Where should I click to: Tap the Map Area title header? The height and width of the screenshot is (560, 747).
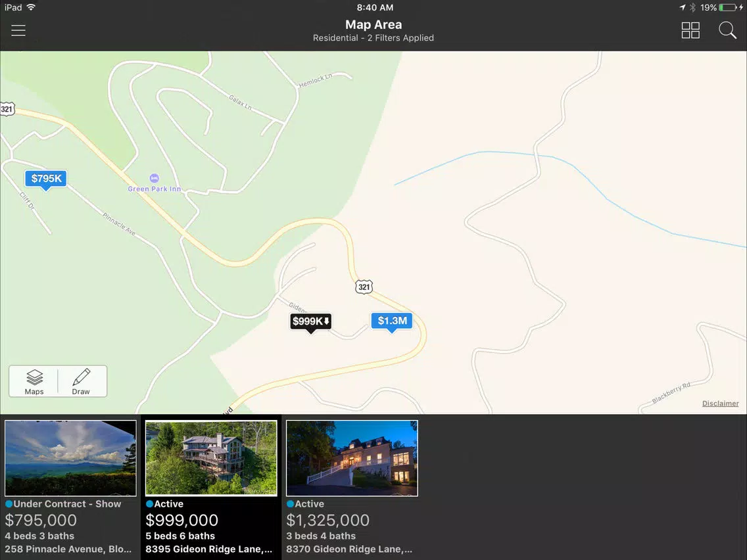[x=373, y=25]
